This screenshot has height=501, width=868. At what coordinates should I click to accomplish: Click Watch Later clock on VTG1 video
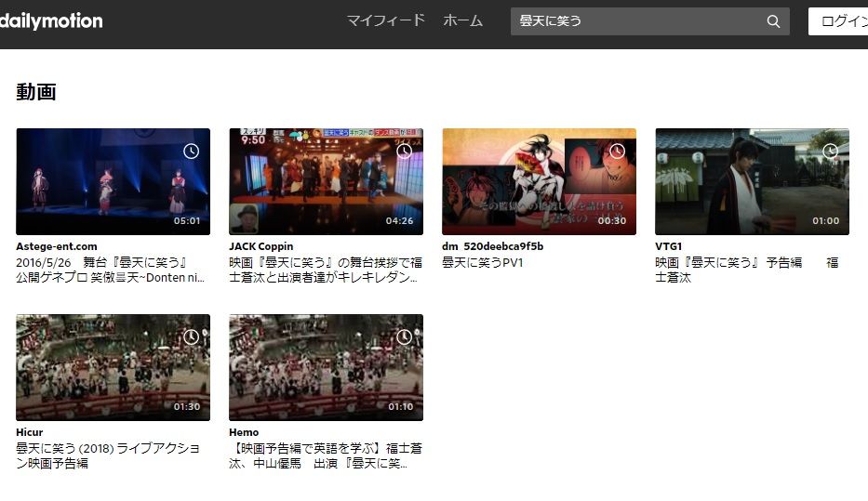pos(830,151)
